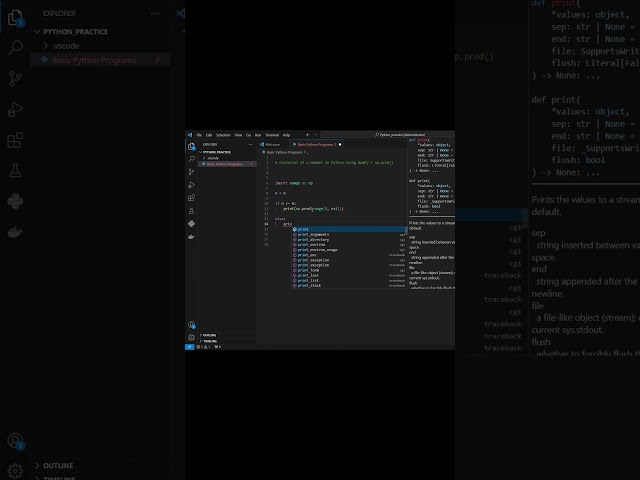Click the import numpy as np line
The height and width of the screenshot is (480, 640).
pyautogui.click(x=294, y=183)
